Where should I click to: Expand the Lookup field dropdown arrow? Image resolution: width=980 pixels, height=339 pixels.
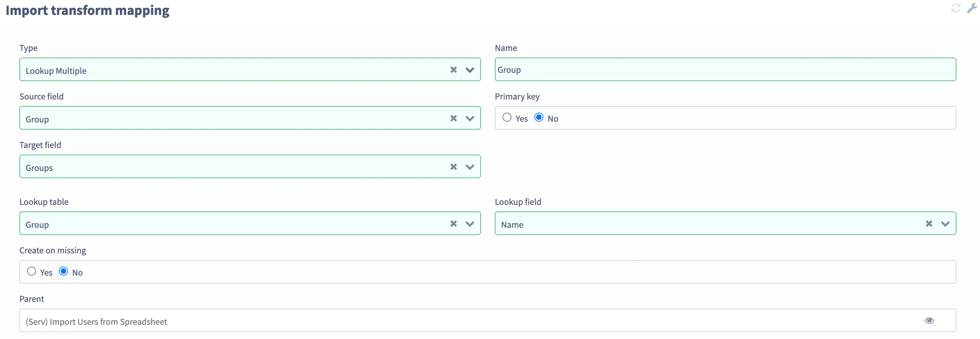945,224
